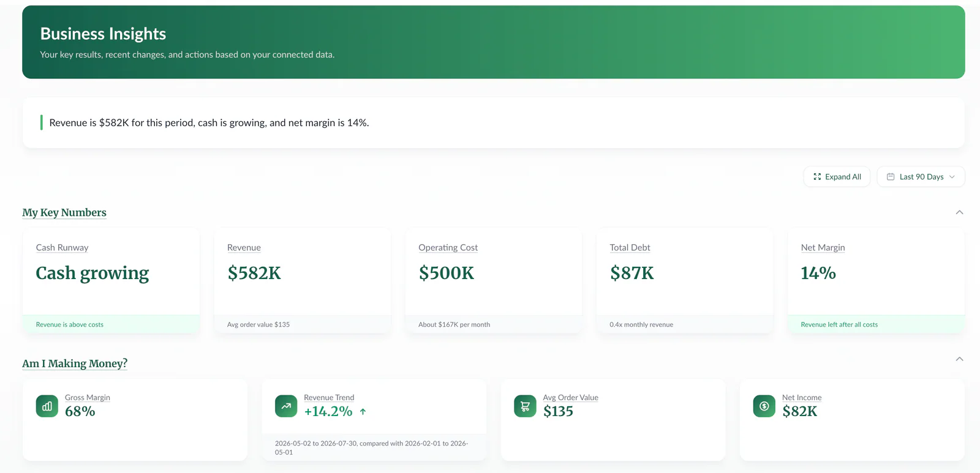Click the Gross Margin label
The image size is (980, 473).
pos(88,397)
